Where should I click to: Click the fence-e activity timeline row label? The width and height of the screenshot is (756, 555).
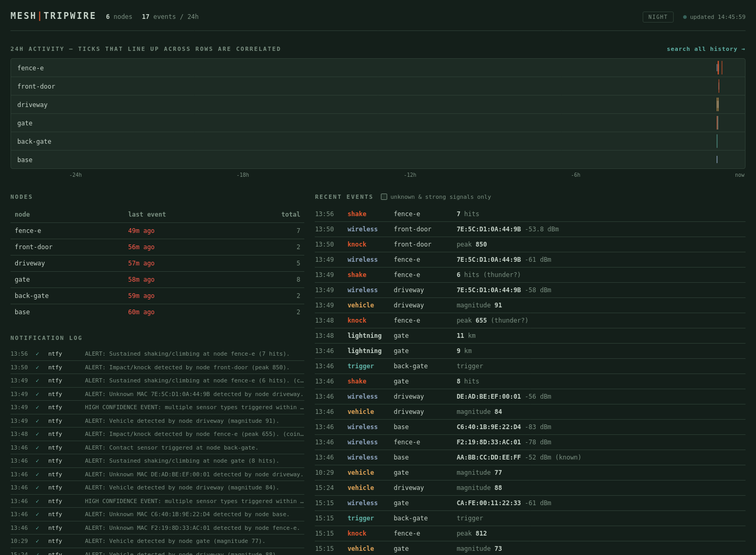pyautogui.click(x=30, y=68)
